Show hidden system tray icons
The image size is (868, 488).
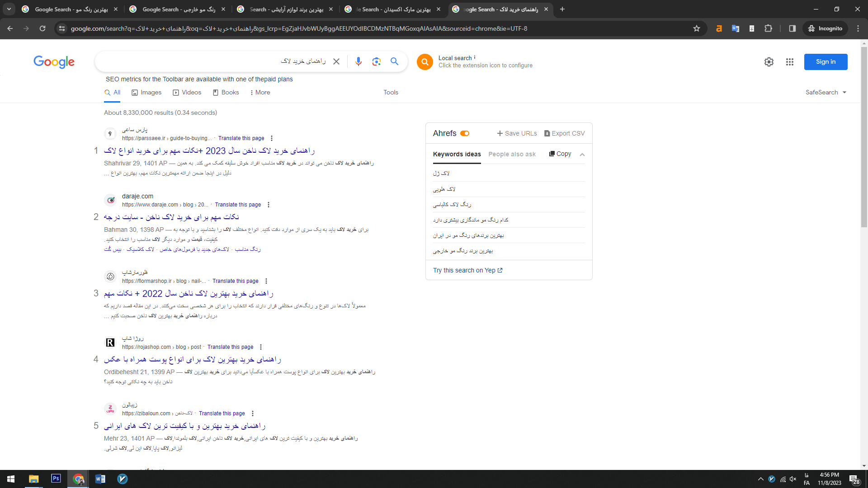[x=760, y=479]
